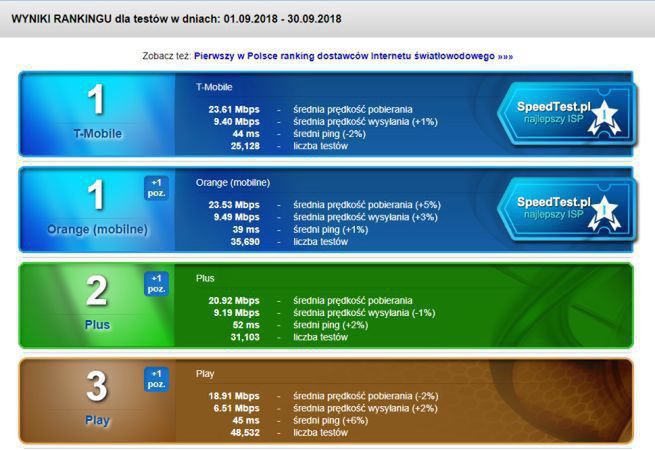
Task: Open the fiber Internet providers ranking link
Action: (x=353, y=56)
